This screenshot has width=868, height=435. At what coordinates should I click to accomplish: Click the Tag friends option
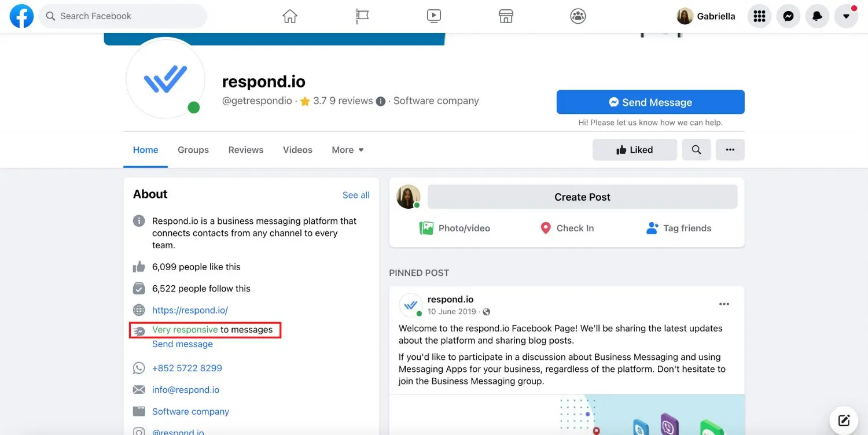(679, 228)
